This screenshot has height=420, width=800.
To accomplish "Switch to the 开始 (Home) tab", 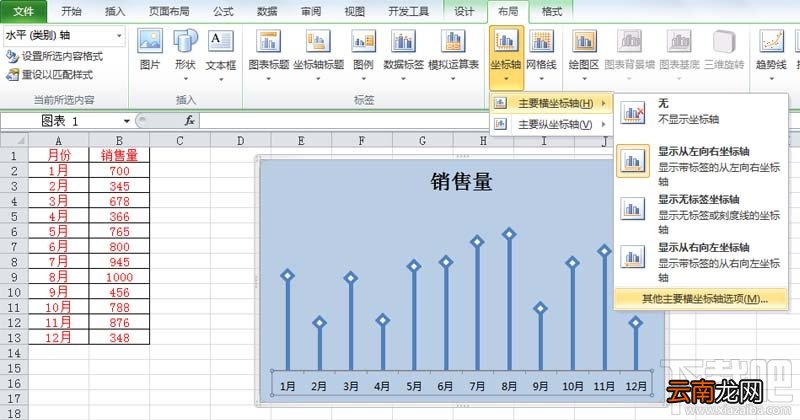I will point(71,11).
